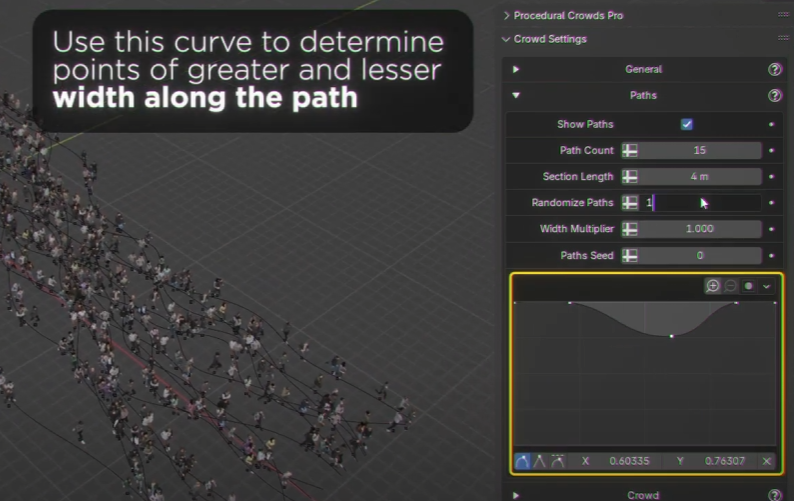This screenshot has height=501, width=794.
Task: Click the Width Multiplier value field
Action: click(x=699, y=229)
